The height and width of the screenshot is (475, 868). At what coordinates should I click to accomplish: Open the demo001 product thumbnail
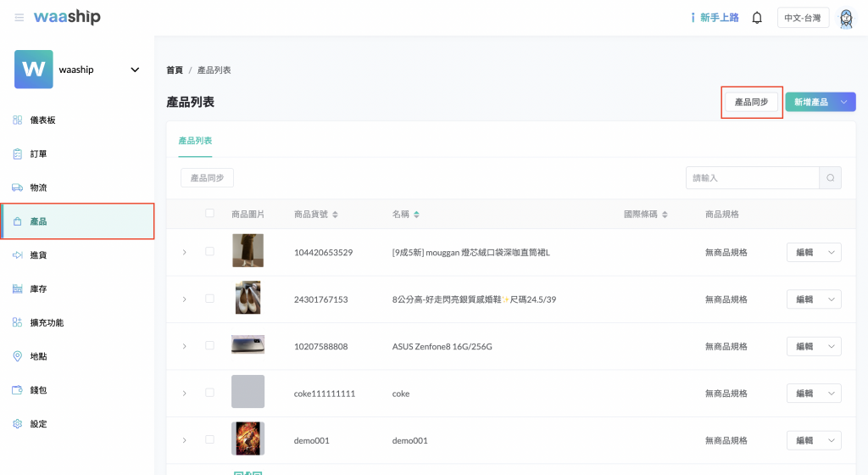(x=248, y=439)
